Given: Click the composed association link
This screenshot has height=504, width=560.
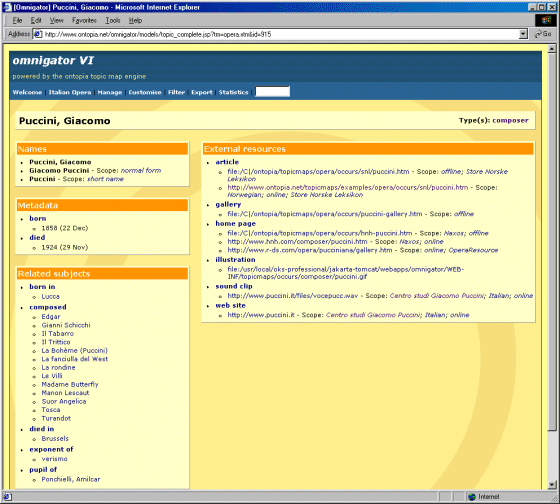Looking at the screenshot, I should tap(48, 307).
